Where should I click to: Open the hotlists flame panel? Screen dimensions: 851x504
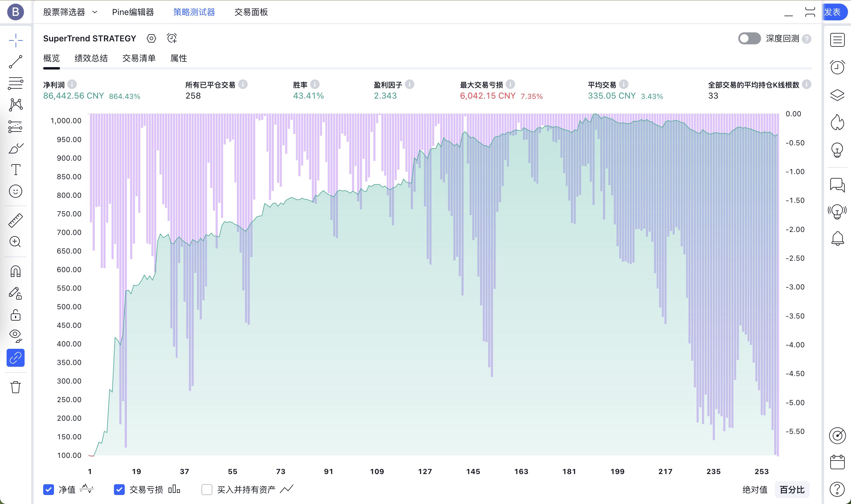click(837, 122)
